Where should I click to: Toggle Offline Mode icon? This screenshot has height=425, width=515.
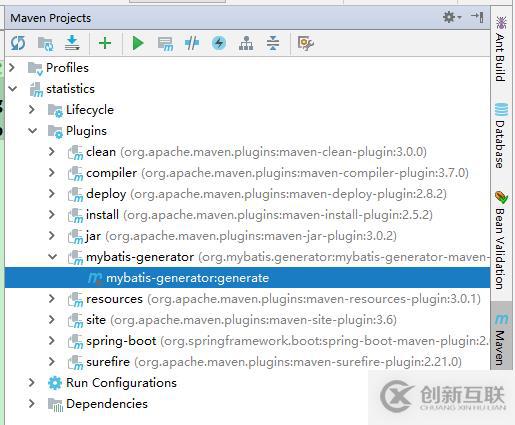(x=192, y=43)
